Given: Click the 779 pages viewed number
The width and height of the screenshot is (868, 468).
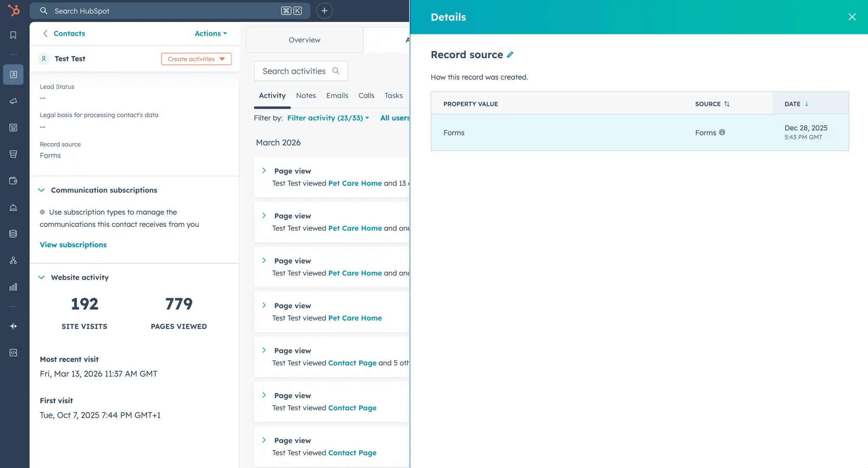Looking at the screenshot, I should click(179, 304).
